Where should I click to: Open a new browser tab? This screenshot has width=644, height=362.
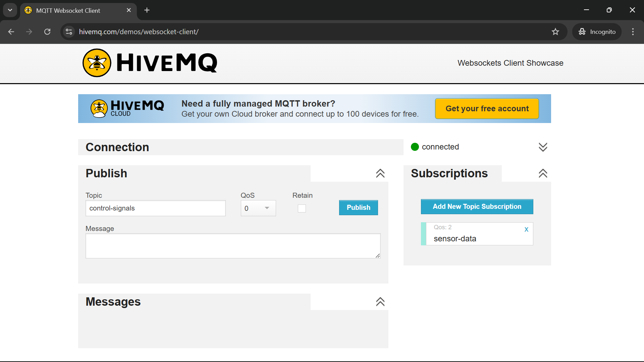[147, 10]
